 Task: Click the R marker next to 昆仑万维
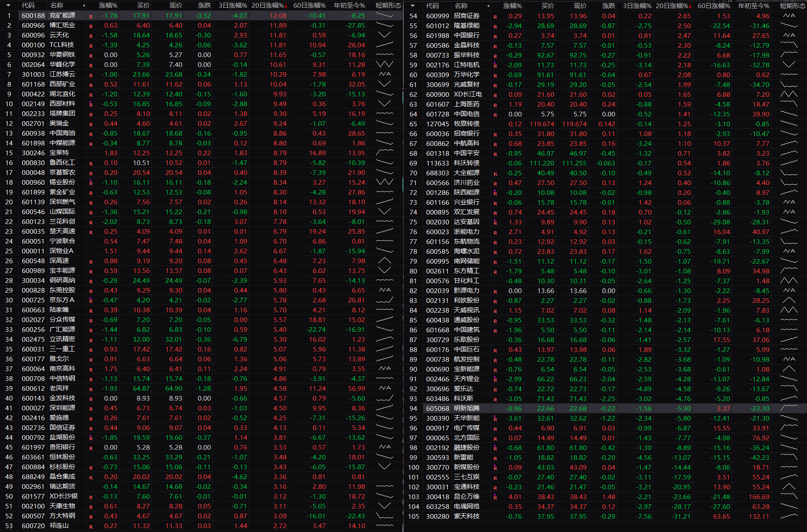coord(495,497)
